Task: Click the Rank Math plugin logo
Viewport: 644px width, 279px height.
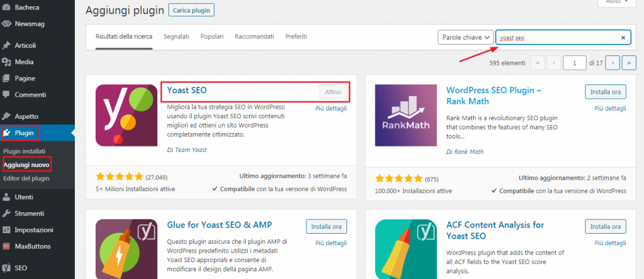Action: (x=405, y=119)
